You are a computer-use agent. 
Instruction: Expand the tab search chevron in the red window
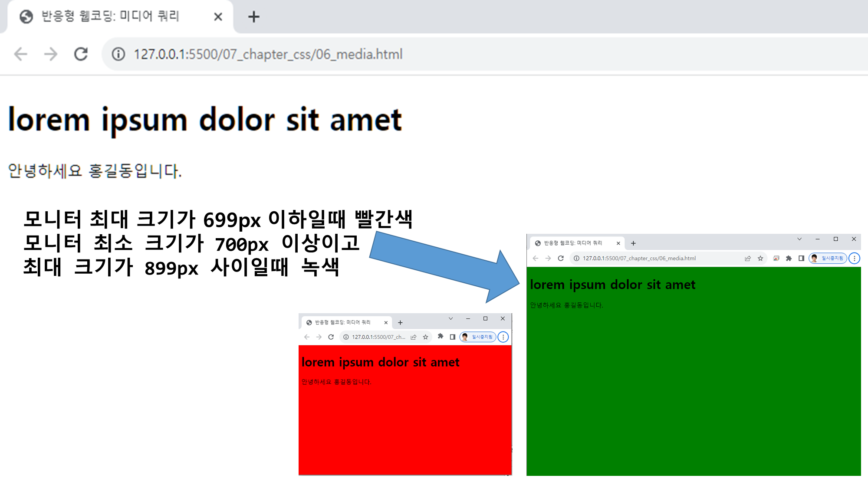(450, 318)
